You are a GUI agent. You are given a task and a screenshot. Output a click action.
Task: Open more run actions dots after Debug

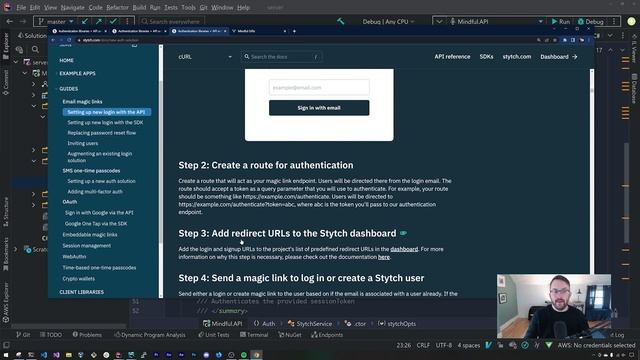[614, 21]
